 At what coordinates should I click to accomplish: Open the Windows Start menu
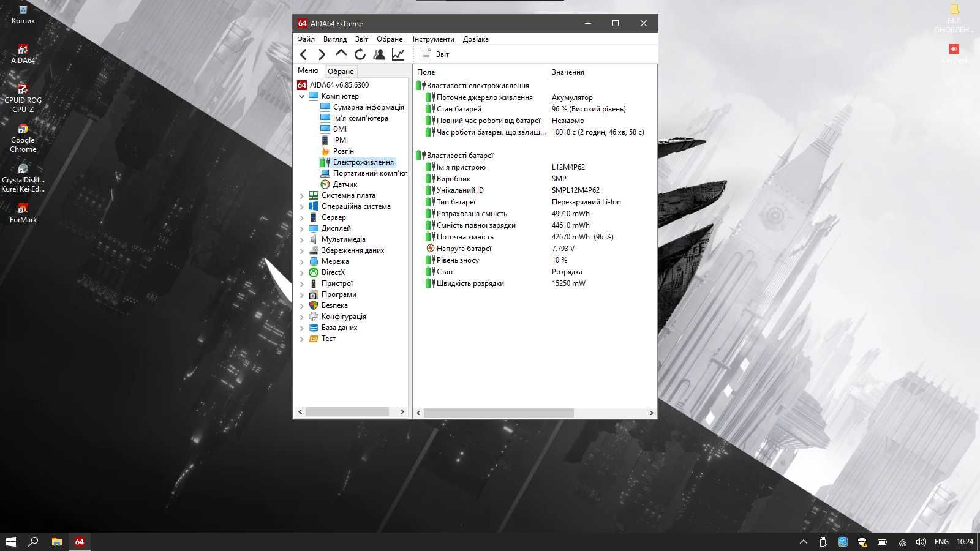[10, 542]
